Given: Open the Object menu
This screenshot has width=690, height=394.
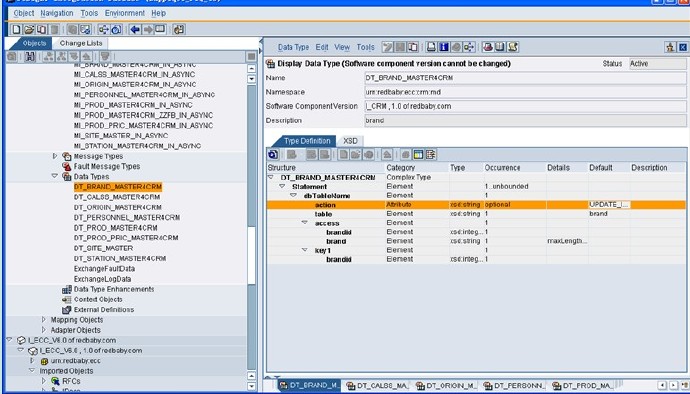Looking at the screenshot, I should [24, 13].
